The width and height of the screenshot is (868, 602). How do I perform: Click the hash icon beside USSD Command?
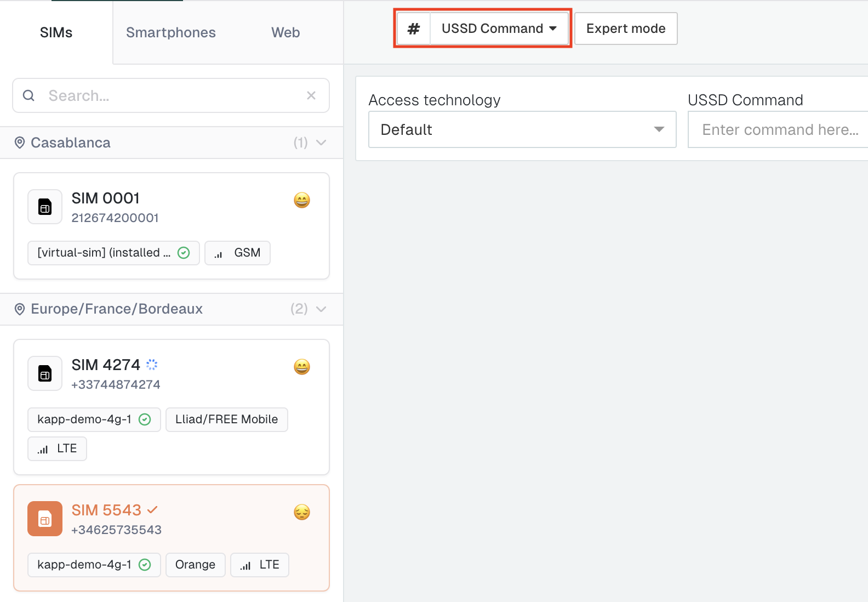tap(414, 29)
